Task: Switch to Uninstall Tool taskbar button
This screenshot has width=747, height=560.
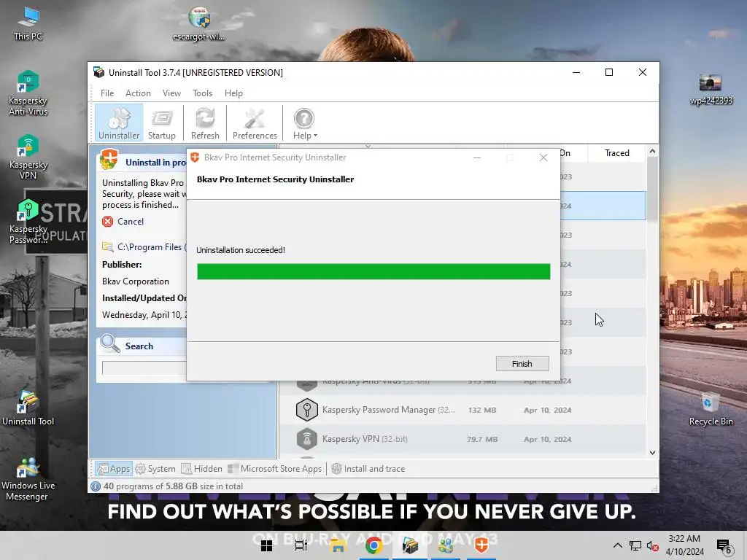Action: pyautogui.click(x=410, y=545)
